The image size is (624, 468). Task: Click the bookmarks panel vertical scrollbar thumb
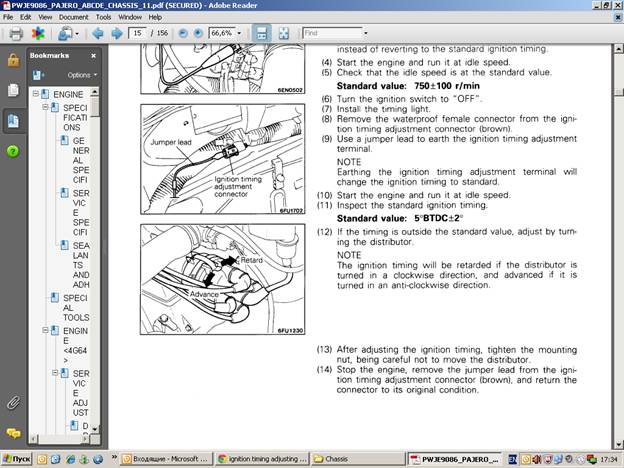coord(95,107)
